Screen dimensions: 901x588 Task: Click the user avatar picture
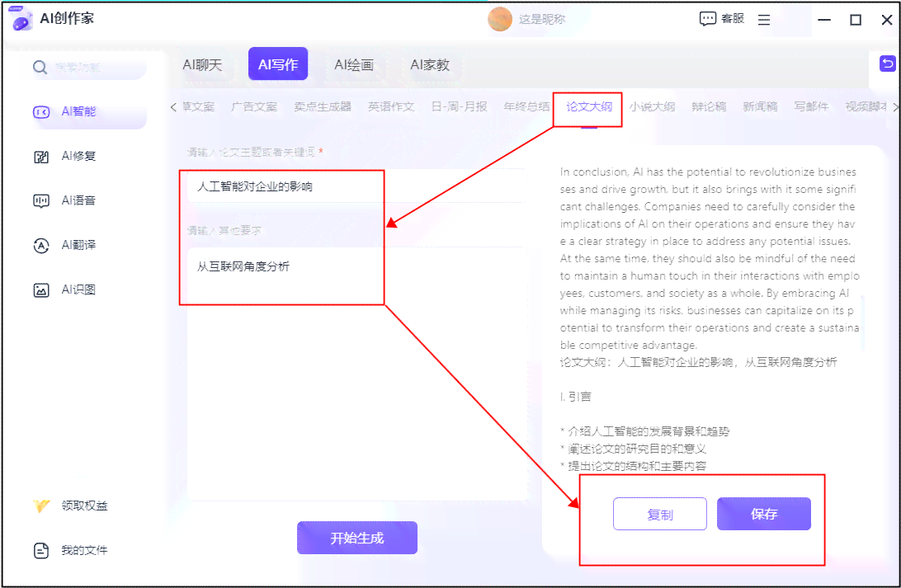tap(499, 19)
